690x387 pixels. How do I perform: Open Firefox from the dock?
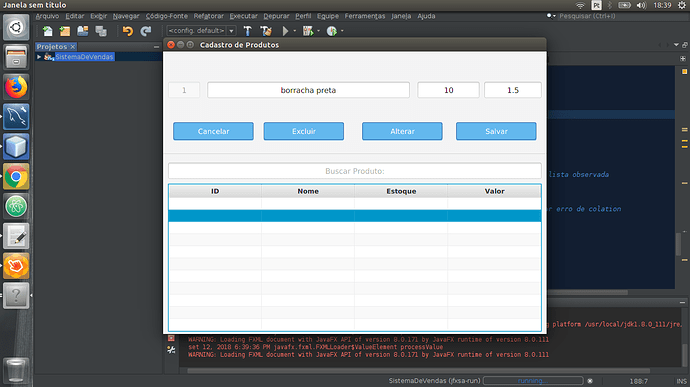16,87
